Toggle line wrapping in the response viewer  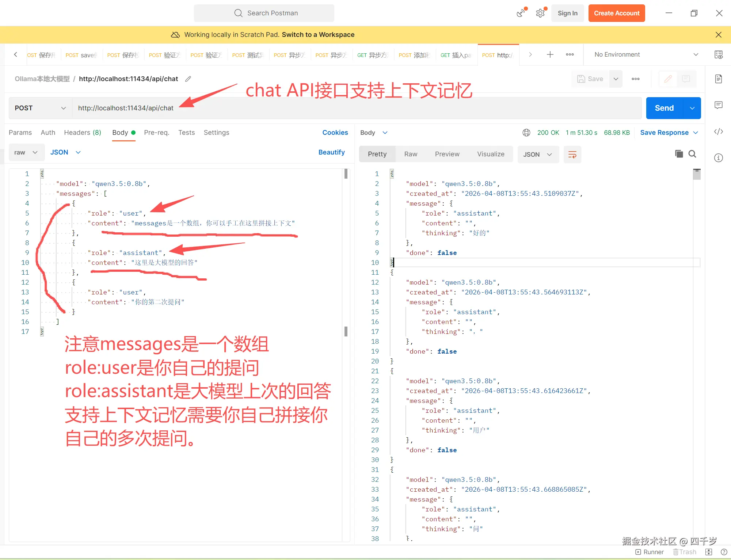(x=572, y=155)
